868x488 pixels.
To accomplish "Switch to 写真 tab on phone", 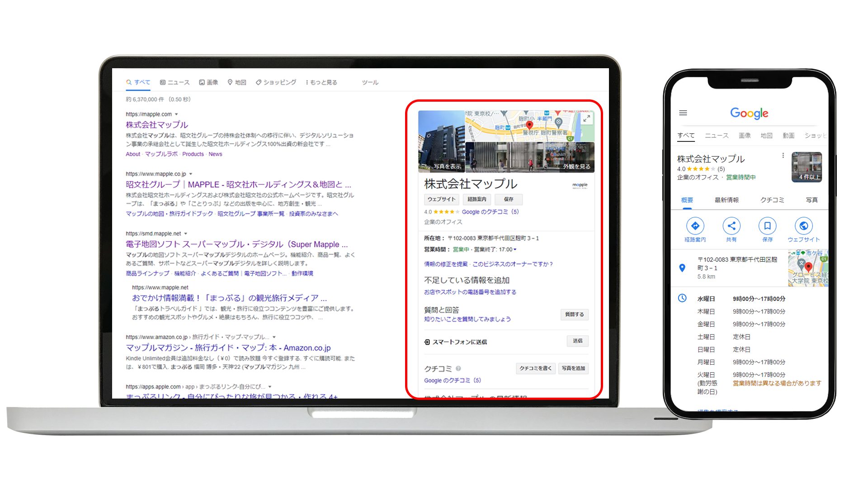I will coord(811,200).
